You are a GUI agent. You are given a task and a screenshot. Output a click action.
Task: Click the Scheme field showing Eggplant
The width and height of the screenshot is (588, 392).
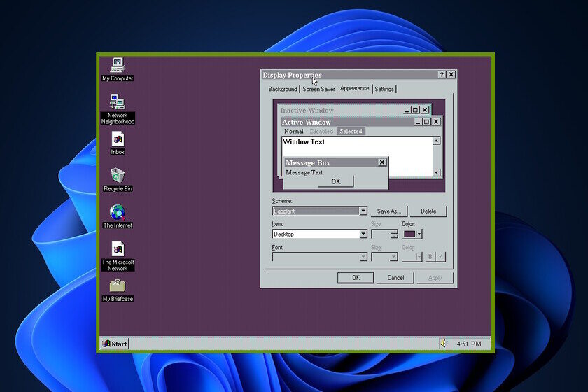click(316, 211)
